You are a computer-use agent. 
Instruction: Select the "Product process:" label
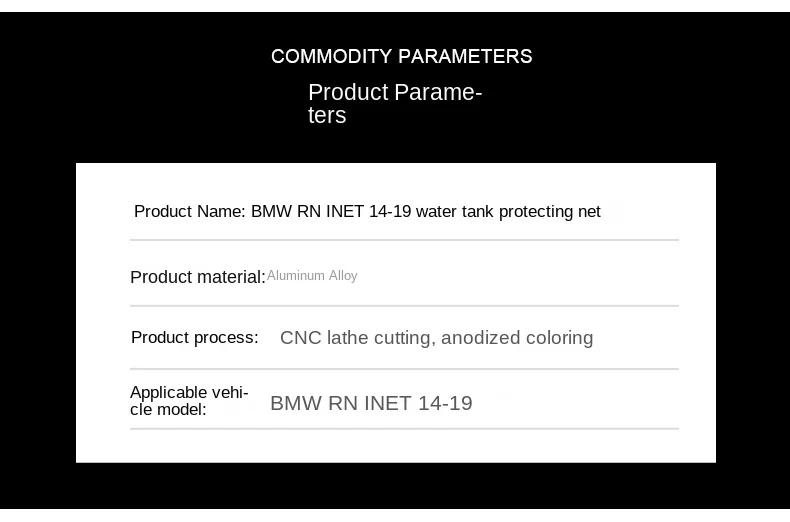click(x=195, y=338)
